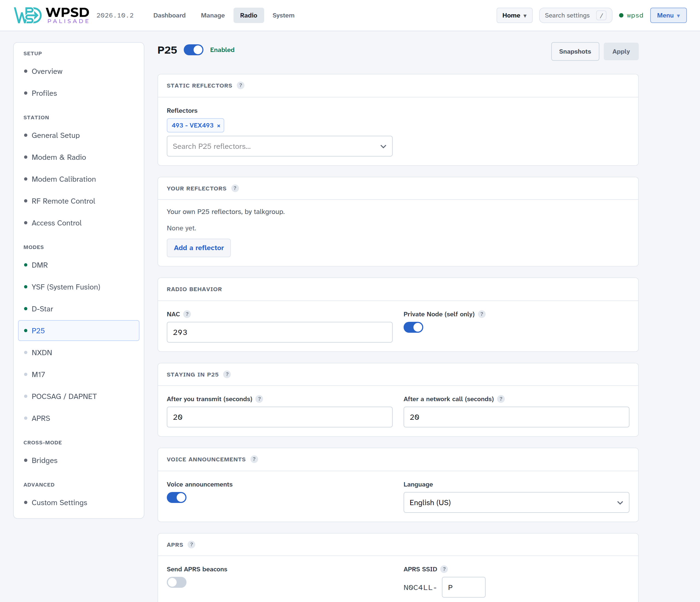Open Custom Settings in sidebar
Viewport: 700px width, 602px height.
79,503
